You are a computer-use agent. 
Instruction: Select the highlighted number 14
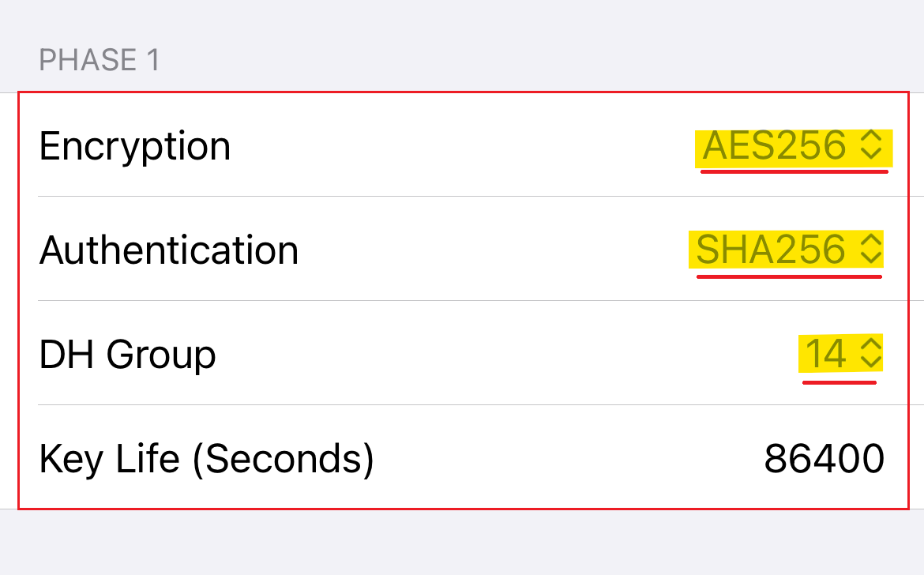(x=826, y=354)
